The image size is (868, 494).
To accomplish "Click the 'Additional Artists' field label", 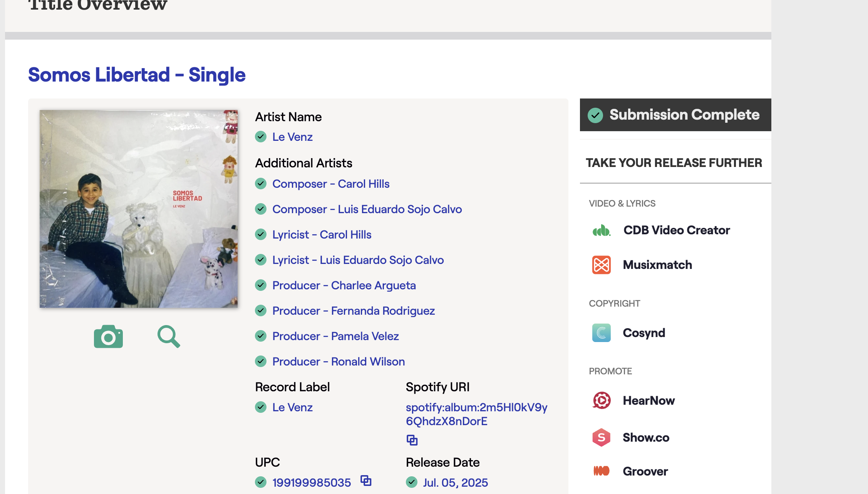I will [303, 163].
